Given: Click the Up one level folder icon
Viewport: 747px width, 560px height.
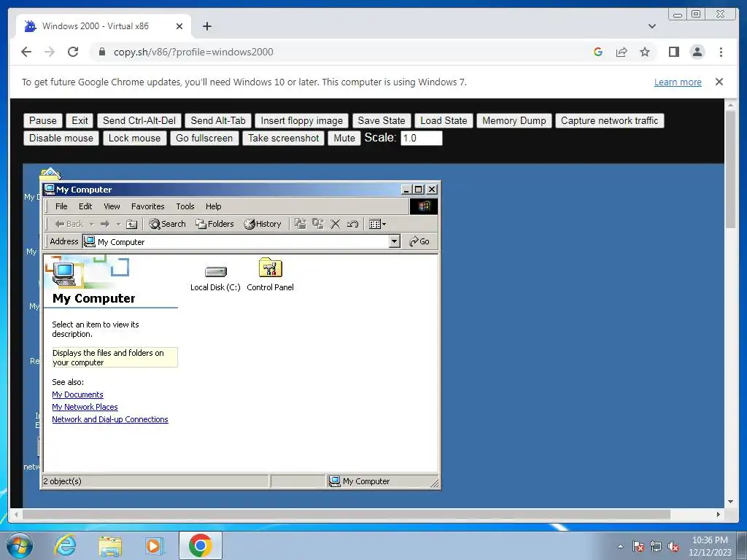Looking at the screenshot, I should coord(132,224).
